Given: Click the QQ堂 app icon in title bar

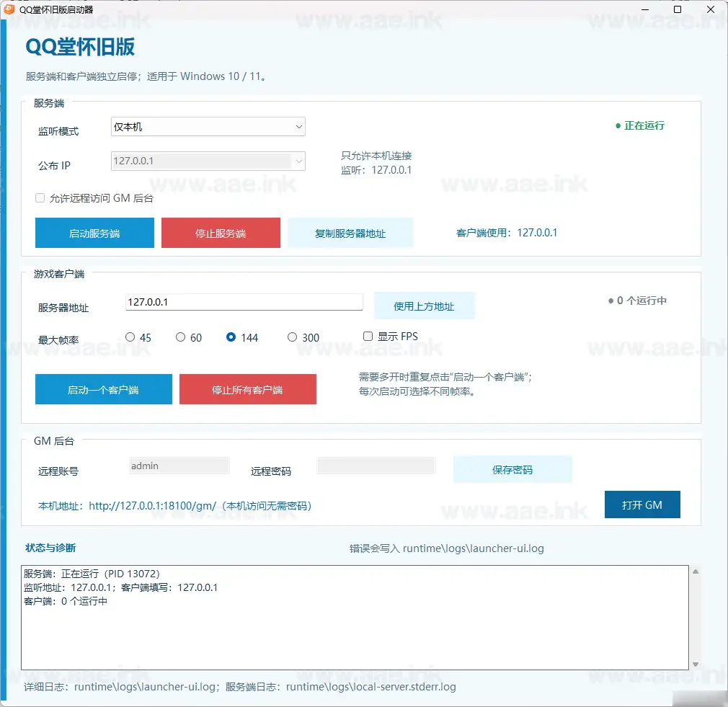Looking at the screenshot, I should (x=9, y=9).
